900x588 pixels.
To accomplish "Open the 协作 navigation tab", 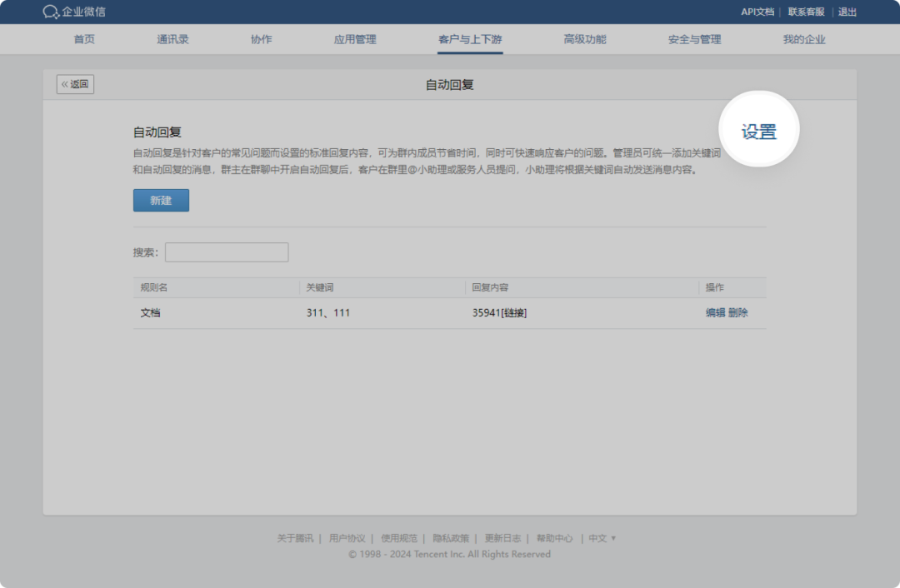I will [261, 39].
